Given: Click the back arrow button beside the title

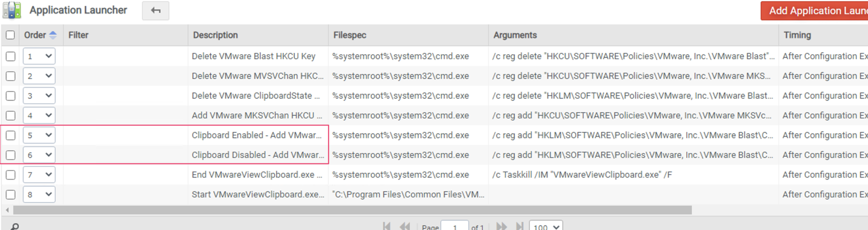Looking at the screenshot, I should click(155, 10).
